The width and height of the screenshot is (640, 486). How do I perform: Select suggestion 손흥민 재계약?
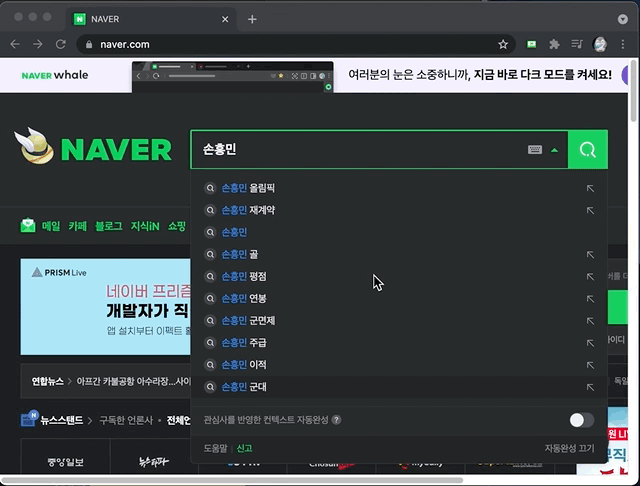coord(399,210)
